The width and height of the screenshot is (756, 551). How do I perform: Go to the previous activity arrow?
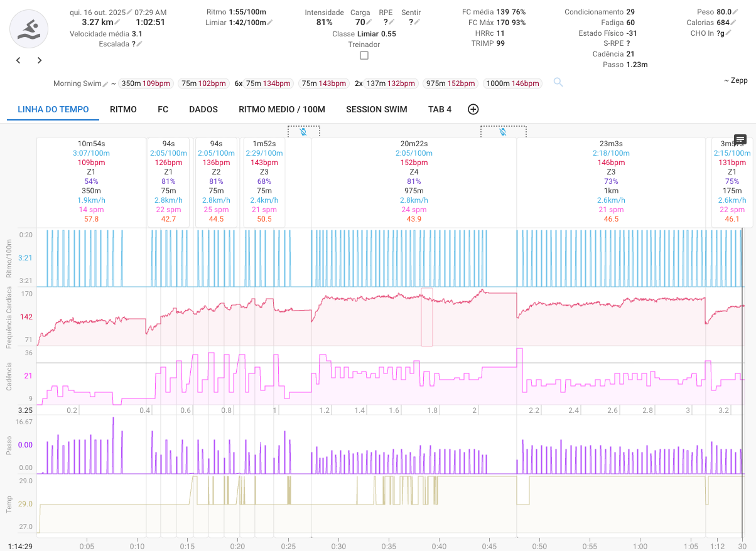[18, 61]
